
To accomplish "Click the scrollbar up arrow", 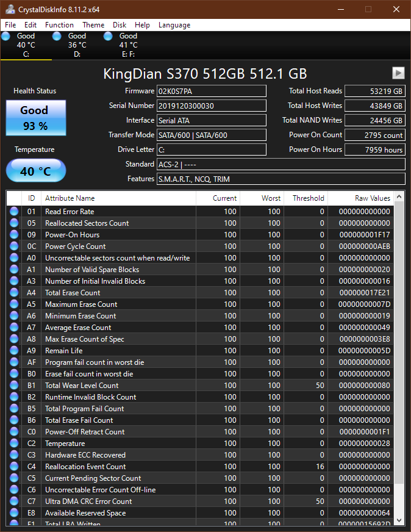I will (x=399, y=197).
